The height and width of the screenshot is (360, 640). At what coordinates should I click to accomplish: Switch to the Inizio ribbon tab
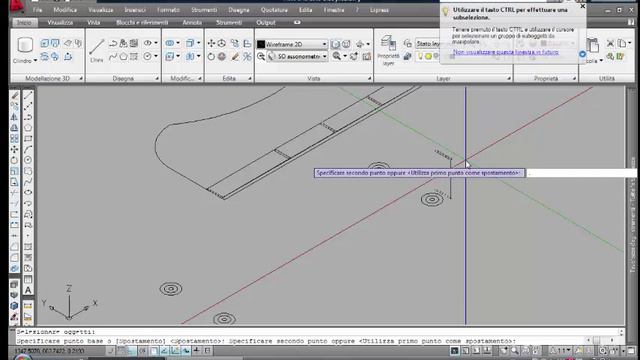[x=24, y=22]
